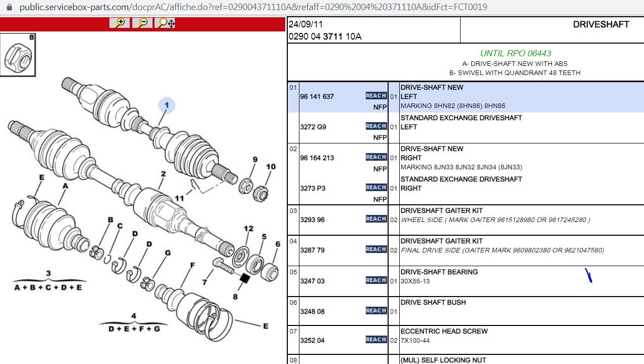Viewport: 644px width, 364px height.
Task: Open REACH info for part 3247 03
Action: (376, 280)
